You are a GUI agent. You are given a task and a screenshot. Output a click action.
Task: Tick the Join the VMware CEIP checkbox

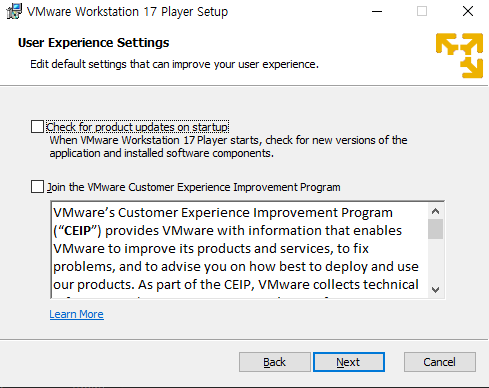[37, 187]
